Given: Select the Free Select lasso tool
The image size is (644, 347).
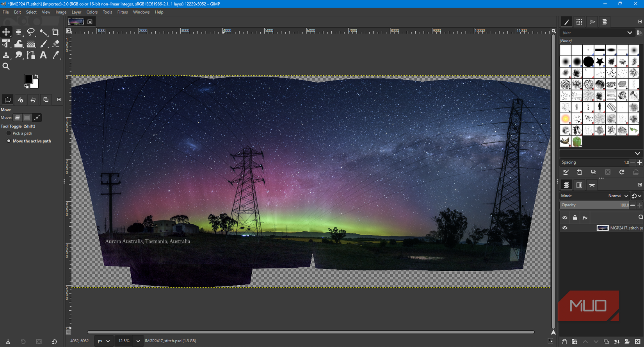Looking at the screenshot, I should point(31,32).
